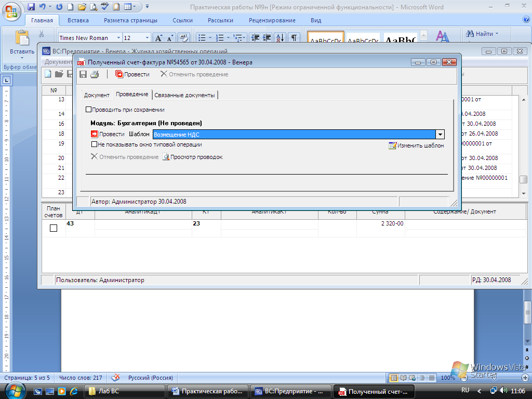Switch to the Связанные документы tab
This screenshot has height=399, width=532.
[184, 95]
